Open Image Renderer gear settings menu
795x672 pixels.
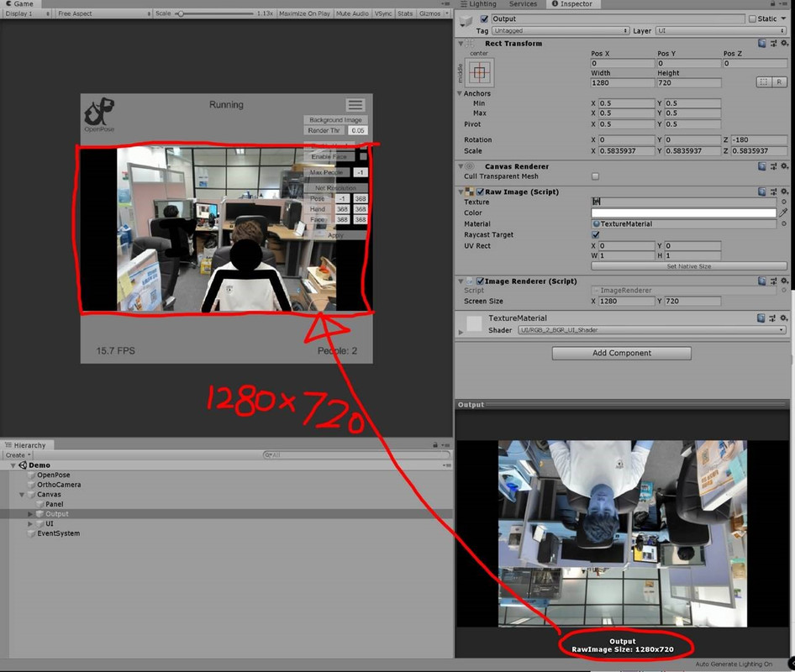784,281
